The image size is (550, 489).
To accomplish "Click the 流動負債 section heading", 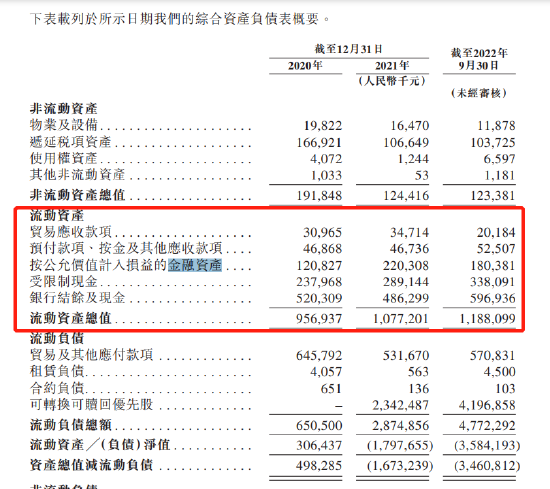I will click(57, 339).
